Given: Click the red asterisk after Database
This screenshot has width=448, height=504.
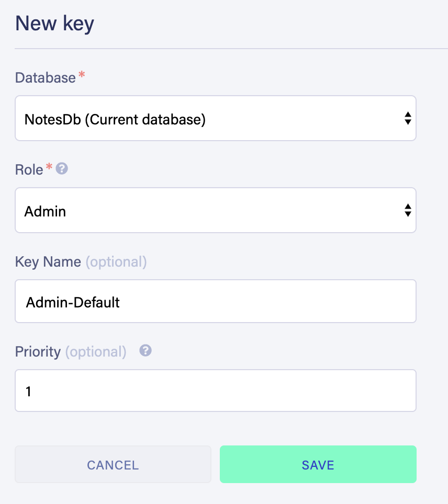Looking at the screenshot, I should pyautogui.click(x=82, y=76).
